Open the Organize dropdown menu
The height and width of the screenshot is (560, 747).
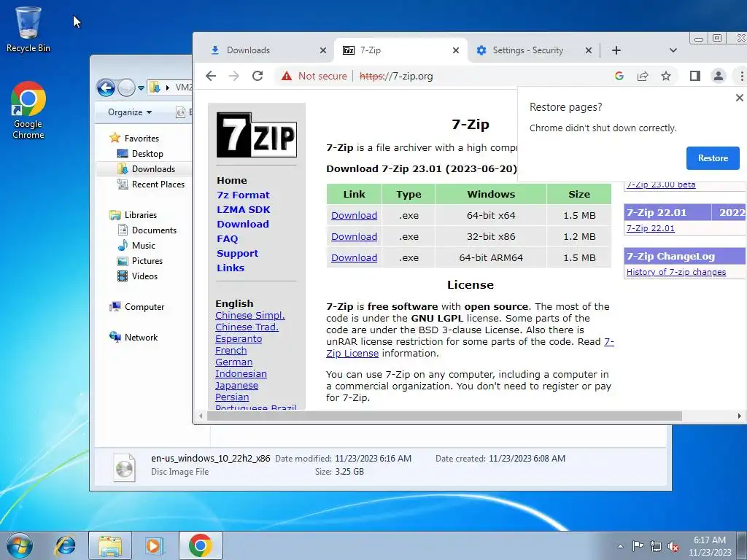[130, 112]
